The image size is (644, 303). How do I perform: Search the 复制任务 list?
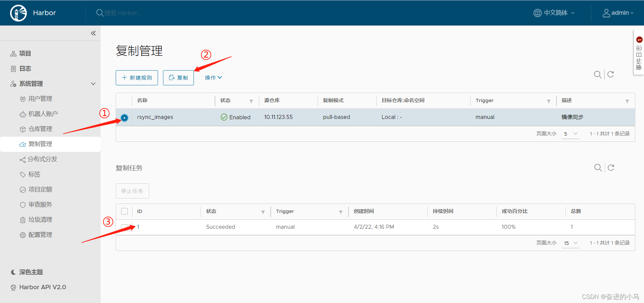tap(598, 168)
